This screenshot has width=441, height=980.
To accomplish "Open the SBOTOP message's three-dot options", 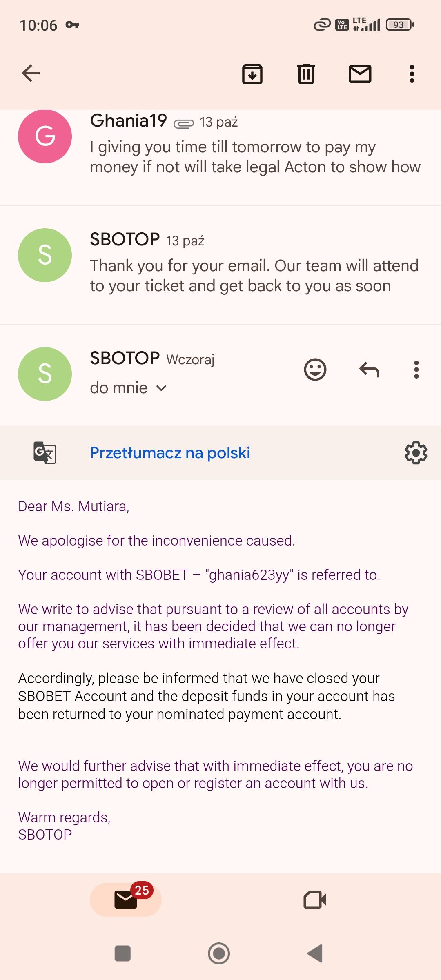I will coord(416,370).
